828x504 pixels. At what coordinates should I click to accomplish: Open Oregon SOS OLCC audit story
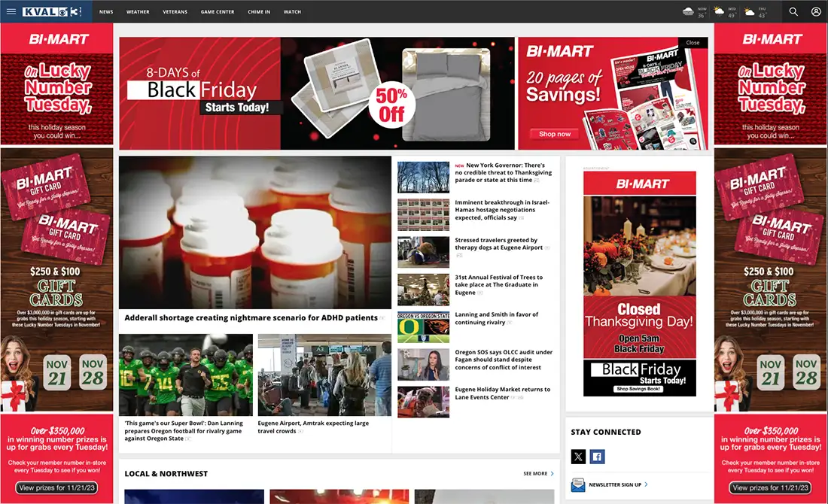(504, 360)
